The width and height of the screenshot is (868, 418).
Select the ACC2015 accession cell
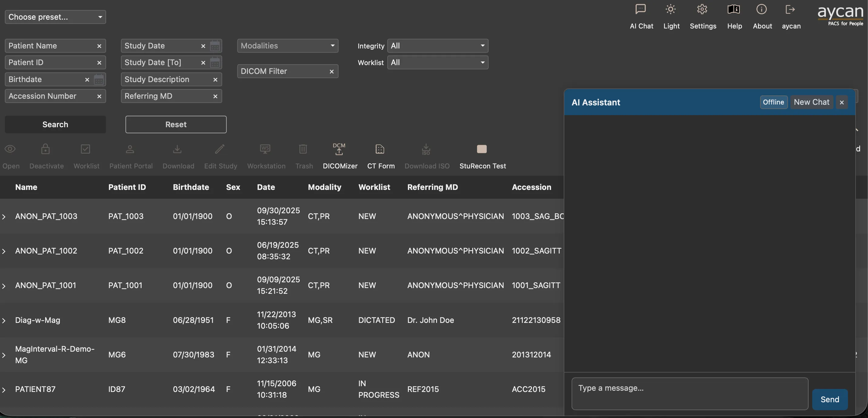click(x=529, y=389)
